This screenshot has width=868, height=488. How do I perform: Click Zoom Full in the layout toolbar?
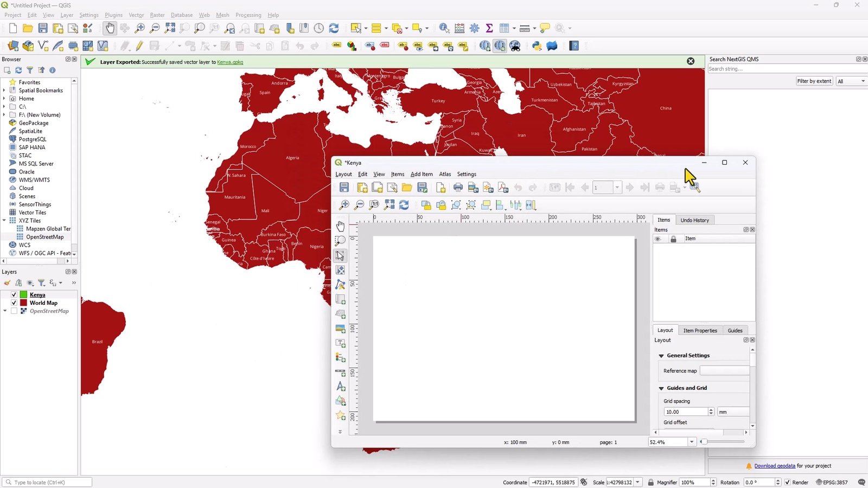(388, 204)
